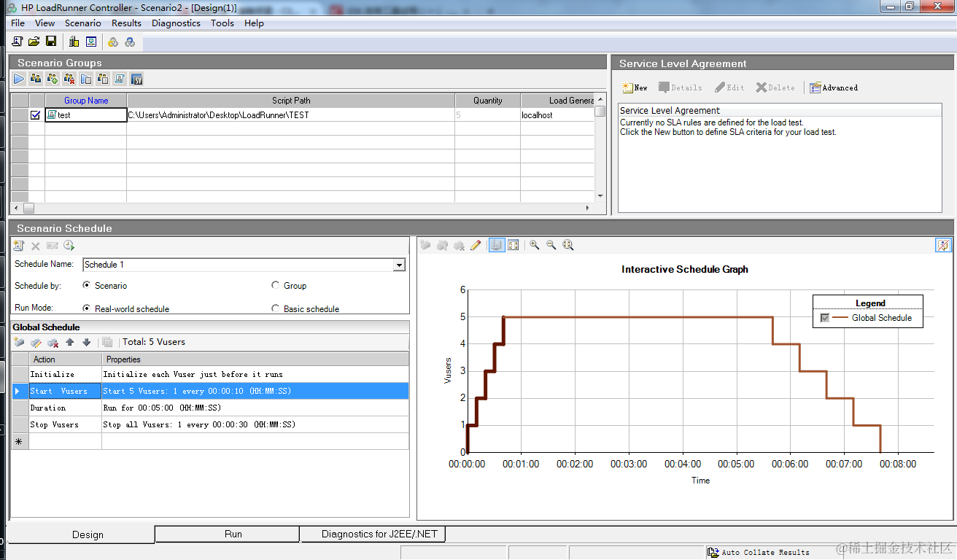This screenshot has height=560, width=957.
Task: Click the New Scenario icon in main toolbar
Action: (18, 42)
